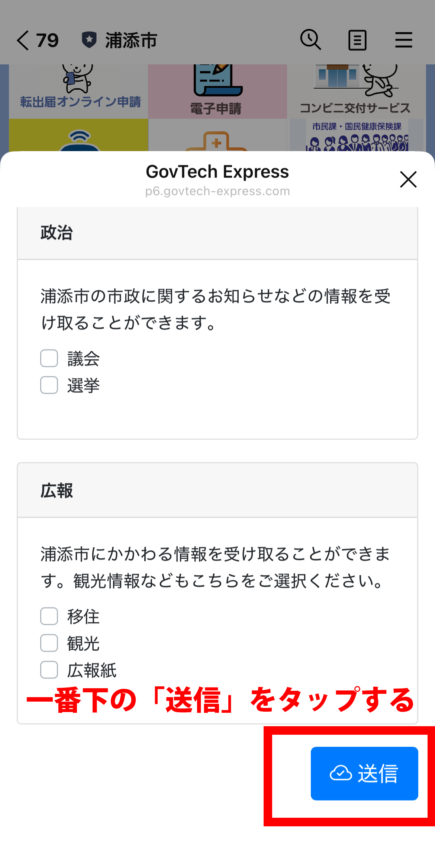Tap the back chevron next to 79
This screenshot has height=868, width=435.
pos(23,40)
